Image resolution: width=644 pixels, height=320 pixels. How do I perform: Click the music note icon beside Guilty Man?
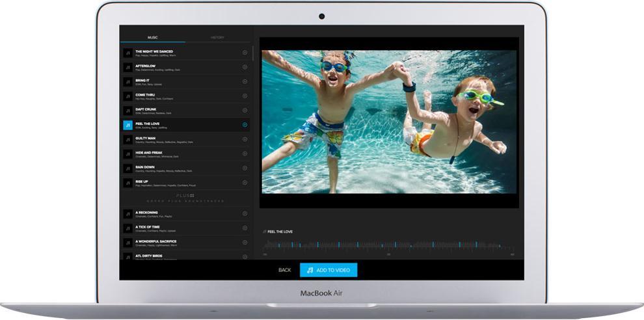click(127, 140)
